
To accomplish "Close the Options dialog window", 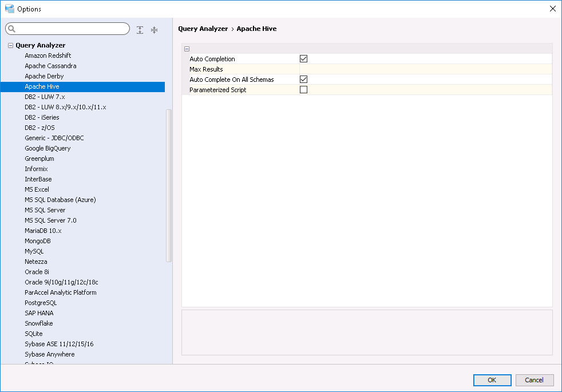I will click(552, 9).
